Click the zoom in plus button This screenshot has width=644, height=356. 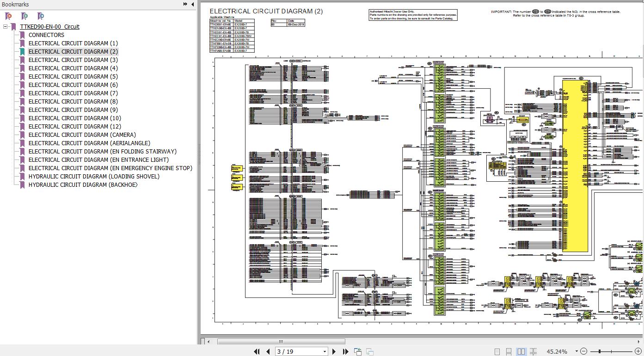point(638,352)
